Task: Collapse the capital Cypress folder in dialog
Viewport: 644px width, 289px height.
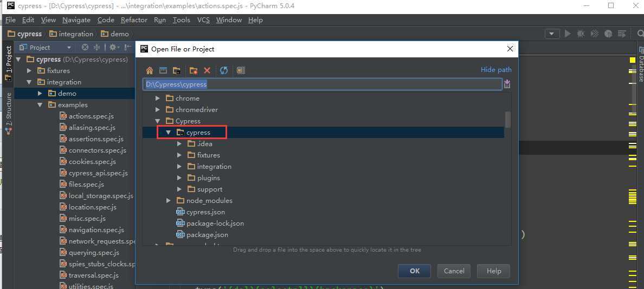Action: (x=157, y=121)
